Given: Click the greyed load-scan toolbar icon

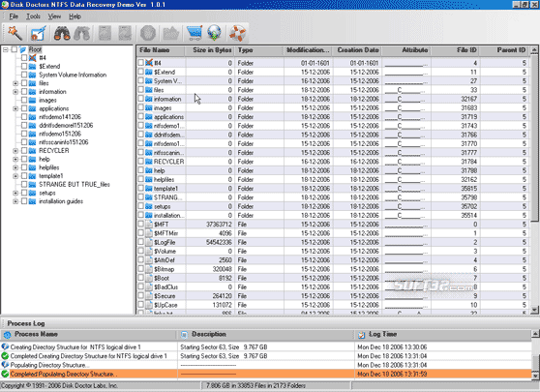Looking at the screenshot, I should [x=125, y=33].
